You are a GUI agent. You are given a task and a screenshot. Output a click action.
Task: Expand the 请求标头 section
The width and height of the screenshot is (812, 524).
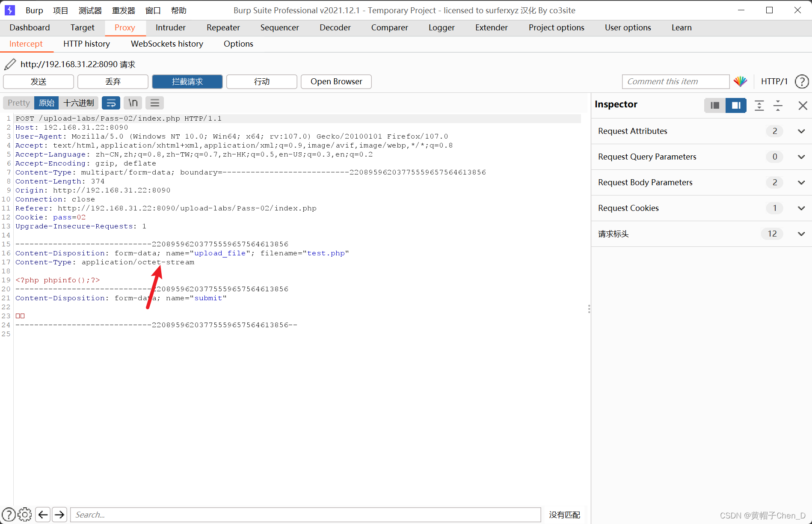(x=702, y=234)
